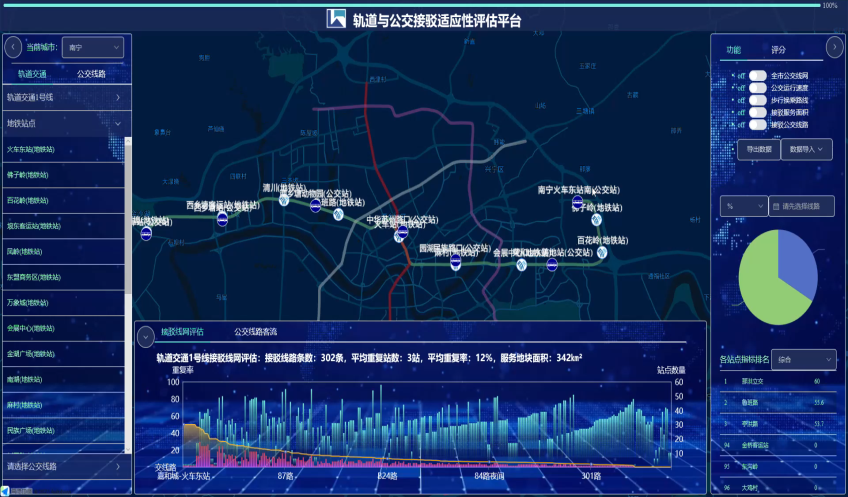Screen dimensions: 848x497
Task: Click the 请先选择线路 input field
Action: [801, 206]
